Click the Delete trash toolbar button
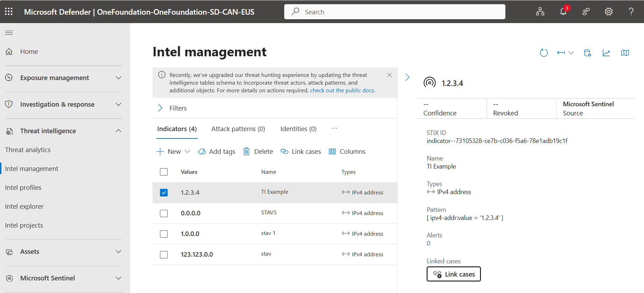This screenshot has height=293, width=644. coord(258,151)
